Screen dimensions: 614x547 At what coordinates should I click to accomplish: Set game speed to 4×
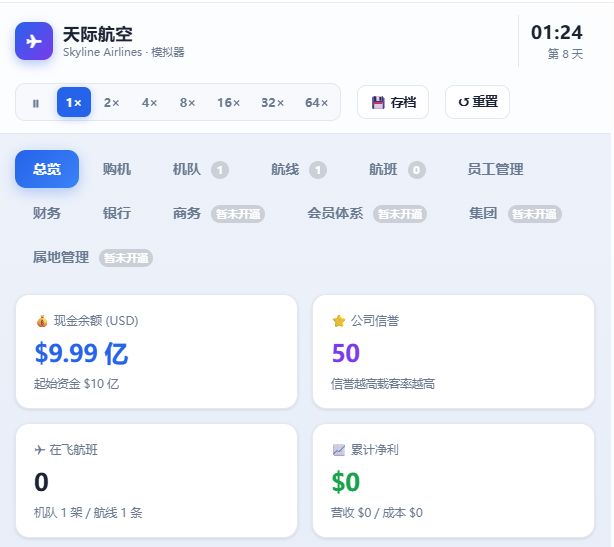click(150, 103)
